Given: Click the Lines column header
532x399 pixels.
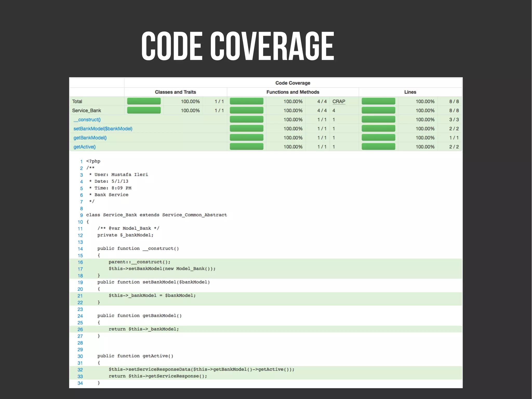Looking at the screenshot, I should (410, 92).
